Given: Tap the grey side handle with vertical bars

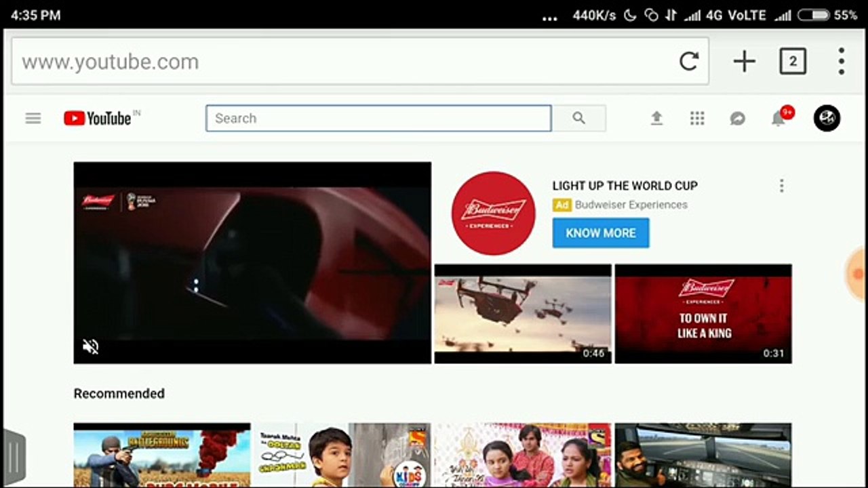Looking at the screenshot, I should click(14, 457).
